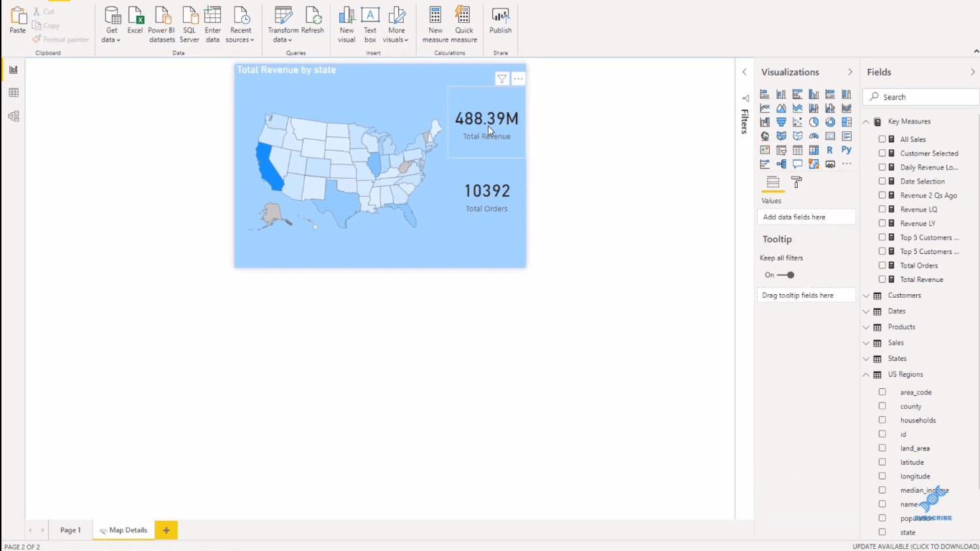This screenshot has height=551, width=980.
Task: Expand the Dates table
Action: tap(866, 311)
